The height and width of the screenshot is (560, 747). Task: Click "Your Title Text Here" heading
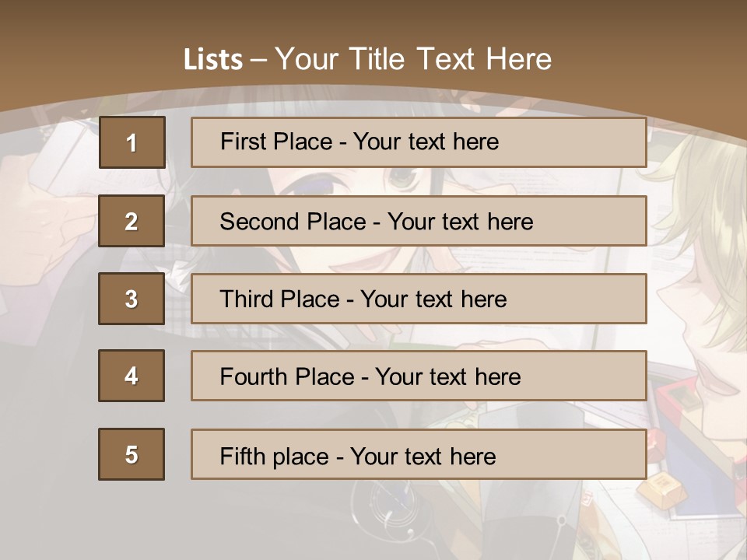pos(413,59)
